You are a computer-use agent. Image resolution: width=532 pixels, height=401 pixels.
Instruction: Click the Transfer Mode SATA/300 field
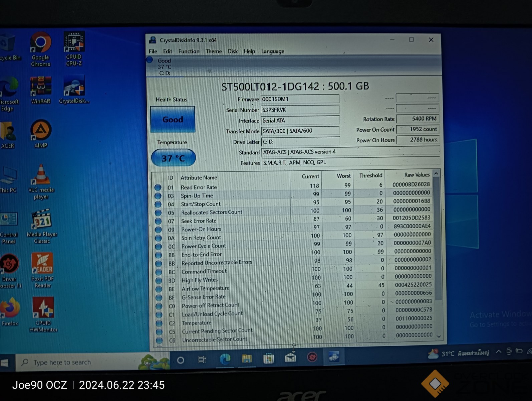pos(300,131)
